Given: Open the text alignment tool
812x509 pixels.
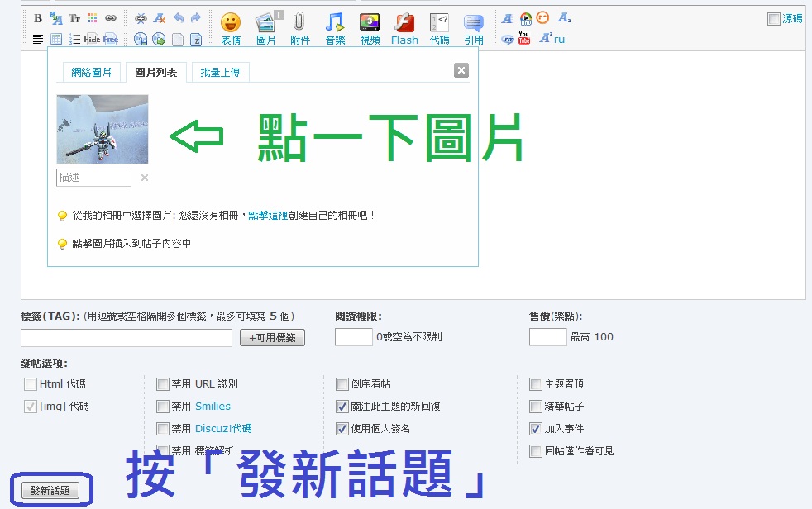Looking at the screenshot, I should pyautogui.click(x=38, y=40).
